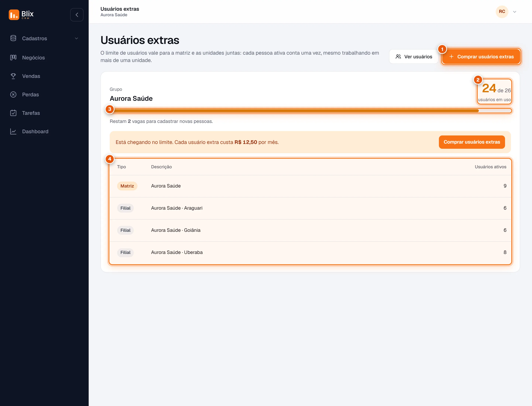Viewport: 532px width, 406px height.
Task: Open the user menu chevron beside RC
Action: (x=515, y=12)
